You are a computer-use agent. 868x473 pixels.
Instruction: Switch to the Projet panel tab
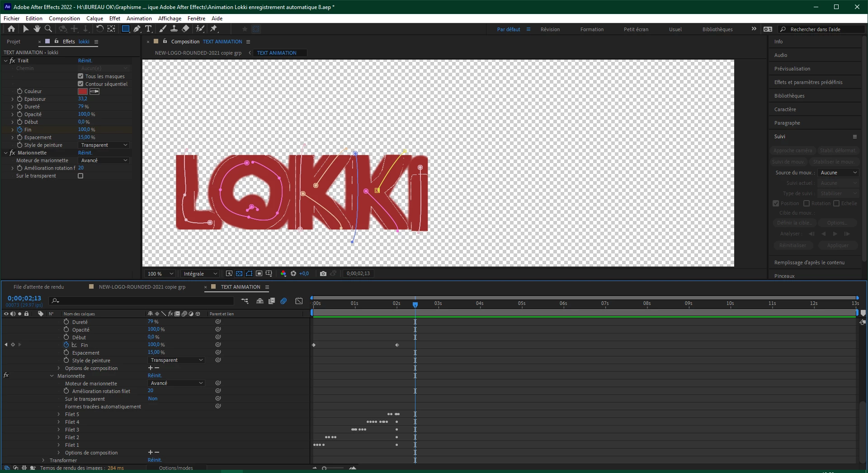point(14,42)
